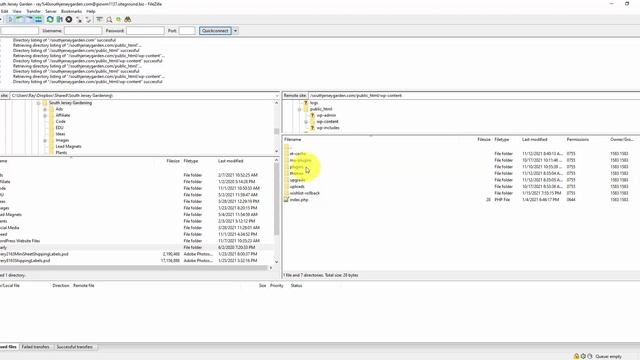Click the logs folder icon in remote tree
The width and height of the screenshot is (640, 360).
306,103
